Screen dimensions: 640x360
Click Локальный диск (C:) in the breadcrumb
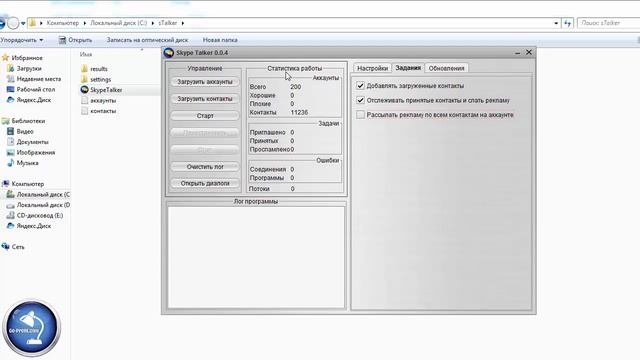click(x=118, y=23)
